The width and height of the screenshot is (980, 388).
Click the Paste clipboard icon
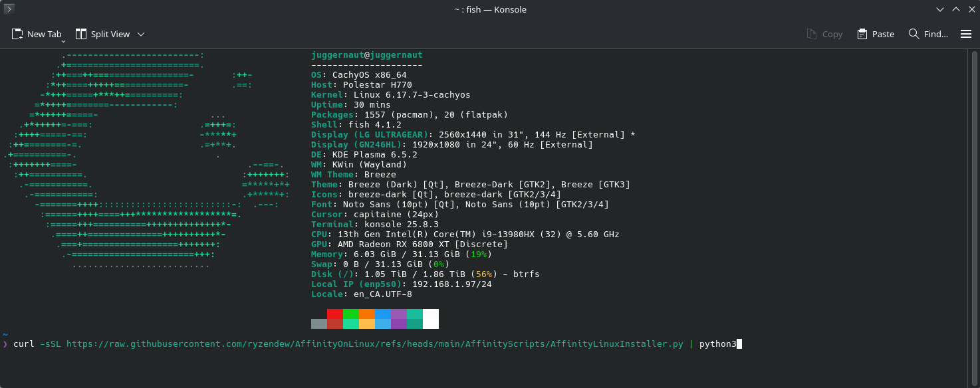pos(862,34)
